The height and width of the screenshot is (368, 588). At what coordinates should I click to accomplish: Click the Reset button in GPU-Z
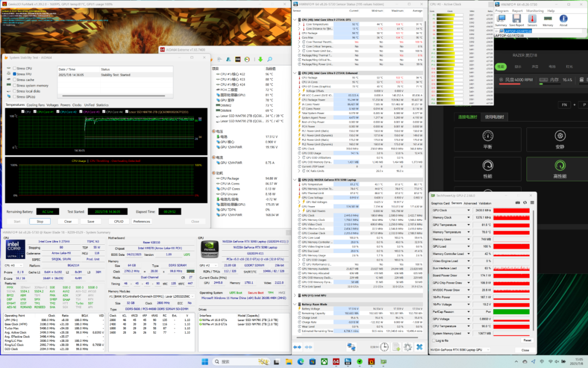click(x=527, y=340)
